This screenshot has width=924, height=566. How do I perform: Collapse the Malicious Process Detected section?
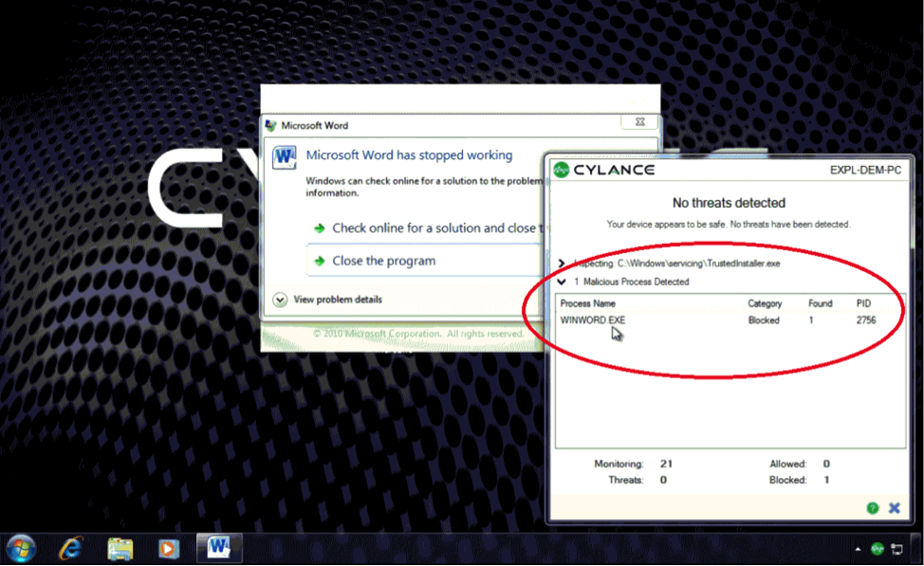click(562, 282)
